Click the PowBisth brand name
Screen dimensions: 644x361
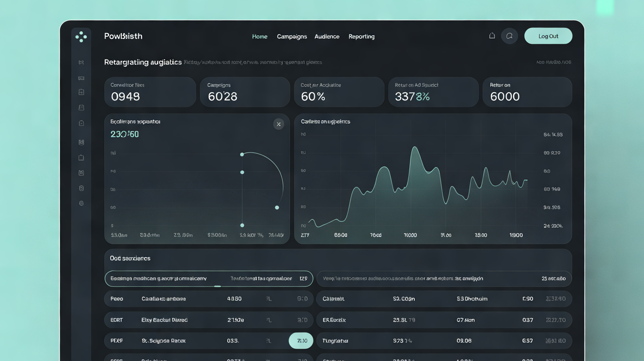click(123, 36)
